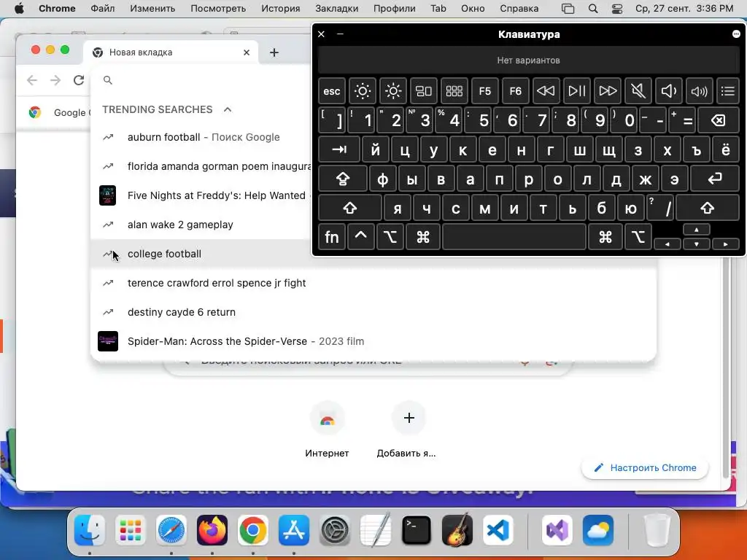Open the 'Закладки' menu
747x560 pixels.
coord(336,9)
